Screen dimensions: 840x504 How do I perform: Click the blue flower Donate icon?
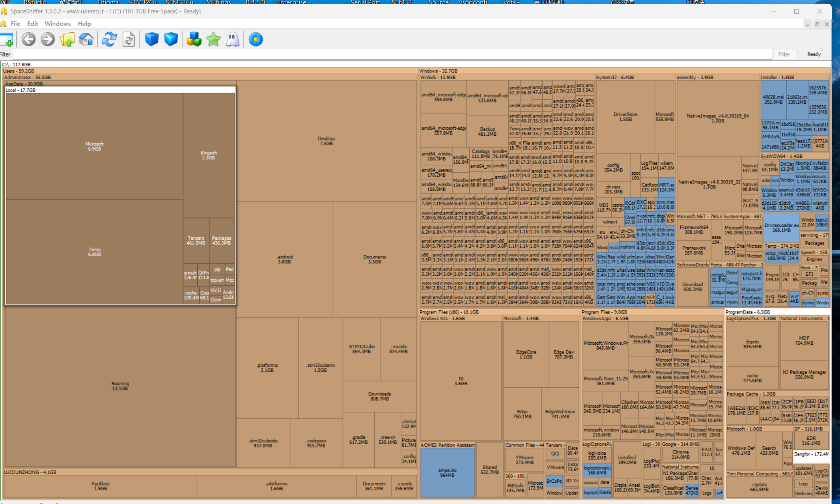(x=256, y=39)
